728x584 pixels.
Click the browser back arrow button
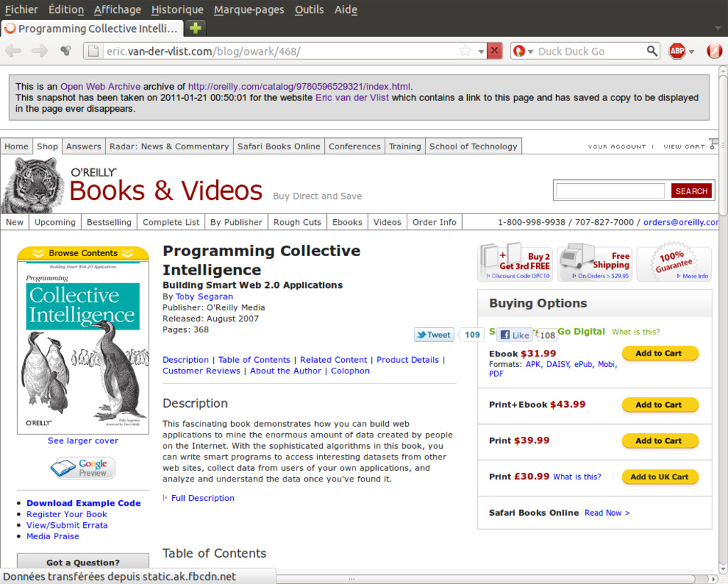[x=14, y=51]
